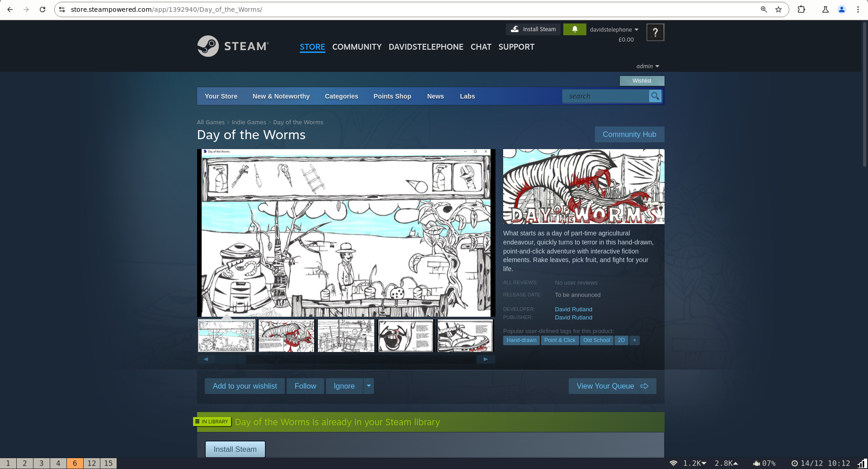
Task: Open site information icon in address bar
Action: pos(62,9)
